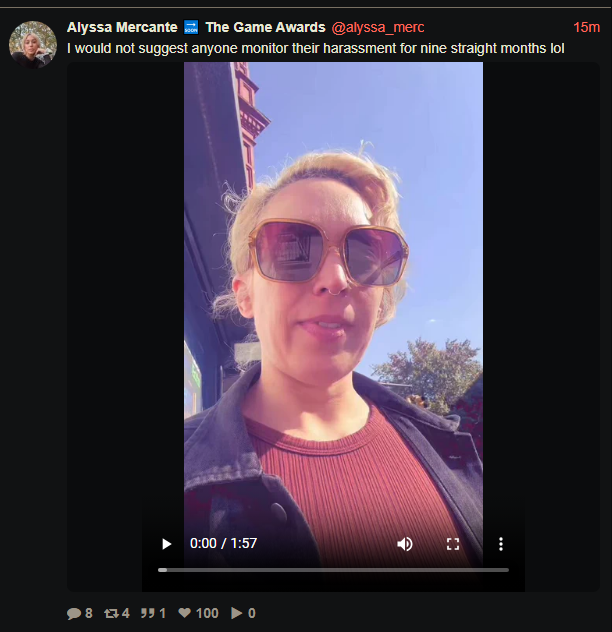Click the tweet text about monitoring harassment
The height and width of the screenshot is (632, 612).
pos(315,48)
